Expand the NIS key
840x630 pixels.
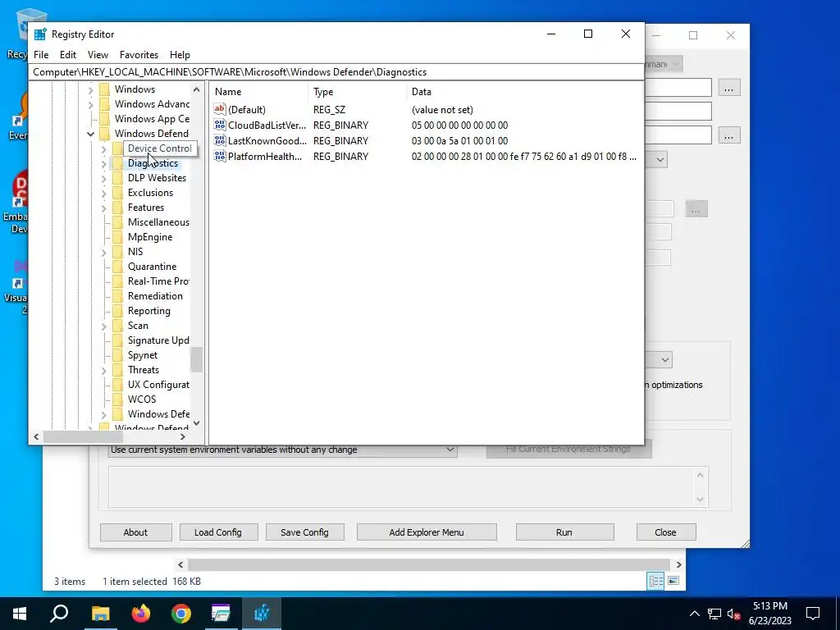tap(104, 253)
